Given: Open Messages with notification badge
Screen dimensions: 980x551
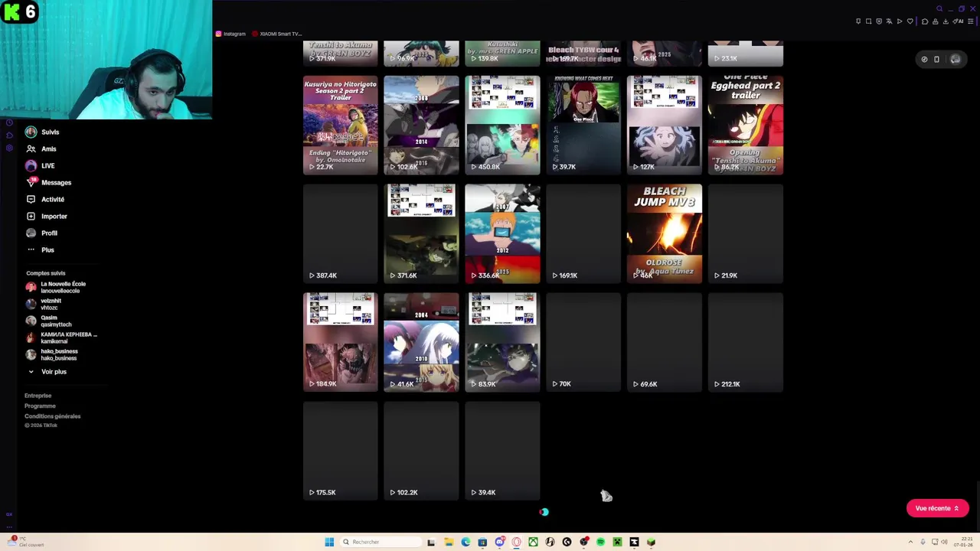Looking at the screenshot, I should pos(48,182).
